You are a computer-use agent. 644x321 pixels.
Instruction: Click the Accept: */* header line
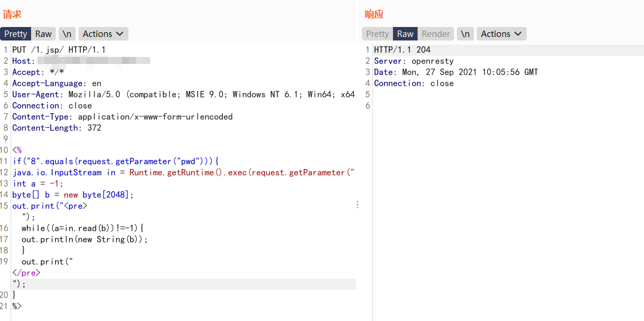pyautogui.click(x=38, y=72)
